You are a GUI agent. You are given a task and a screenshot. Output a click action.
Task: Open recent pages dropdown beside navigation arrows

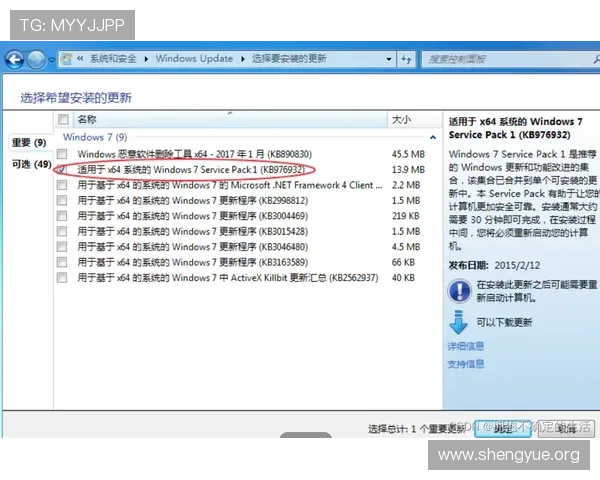[52, 60]
